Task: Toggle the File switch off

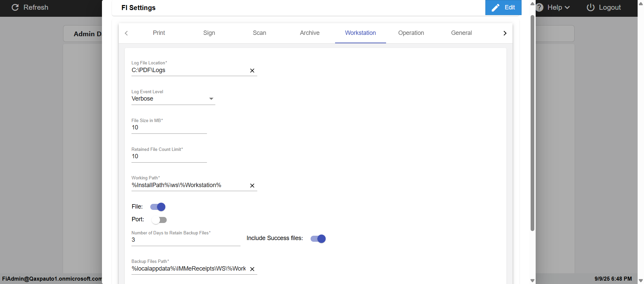Action: [158, 207]
